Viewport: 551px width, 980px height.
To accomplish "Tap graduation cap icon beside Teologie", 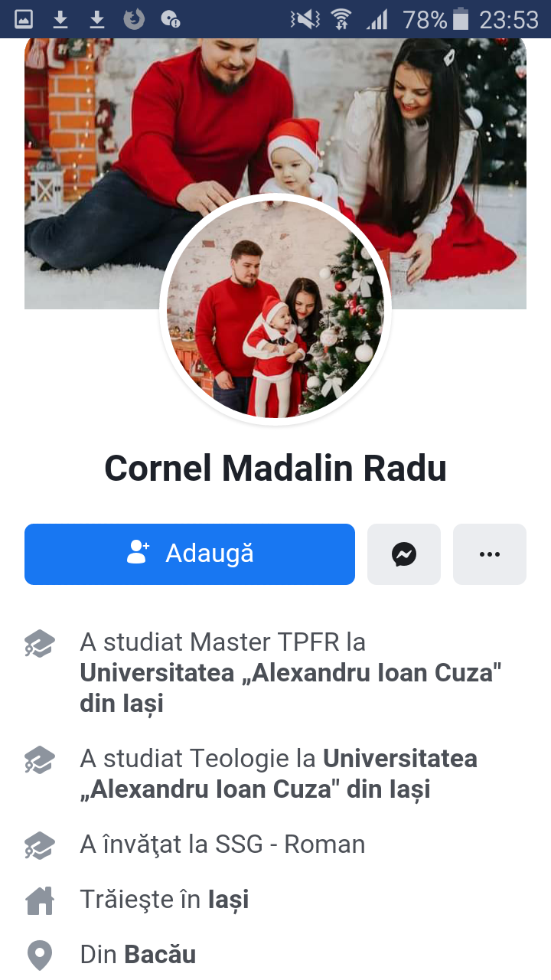I will pos(40,760).
